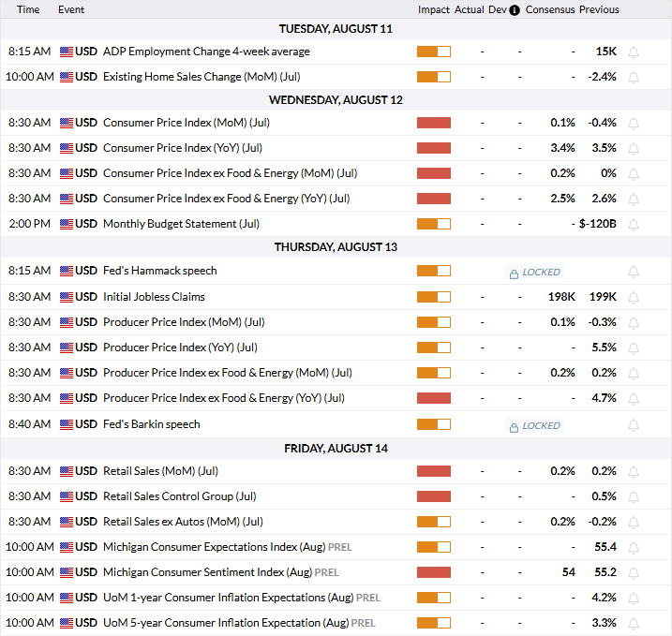Set alert bell for Initial Jobless Claims
672x636 pixels.
coord(634,298)
